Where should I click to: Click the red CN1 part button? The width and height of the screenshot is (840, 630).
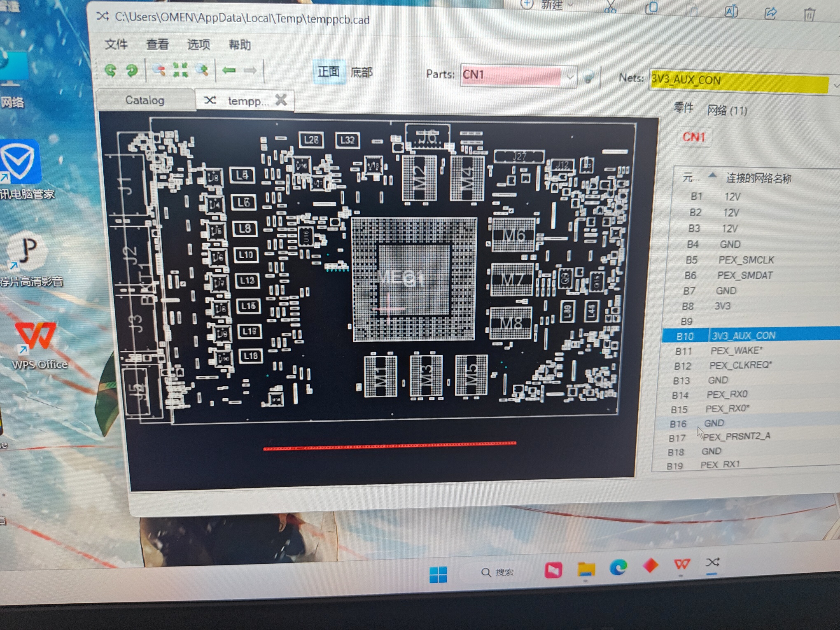click(x=694, y=137)
